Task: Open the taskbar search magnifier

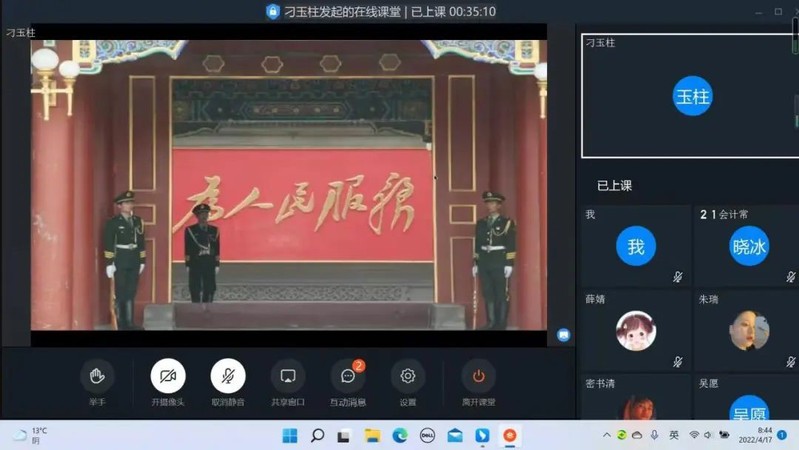Action: click(317, 435)
